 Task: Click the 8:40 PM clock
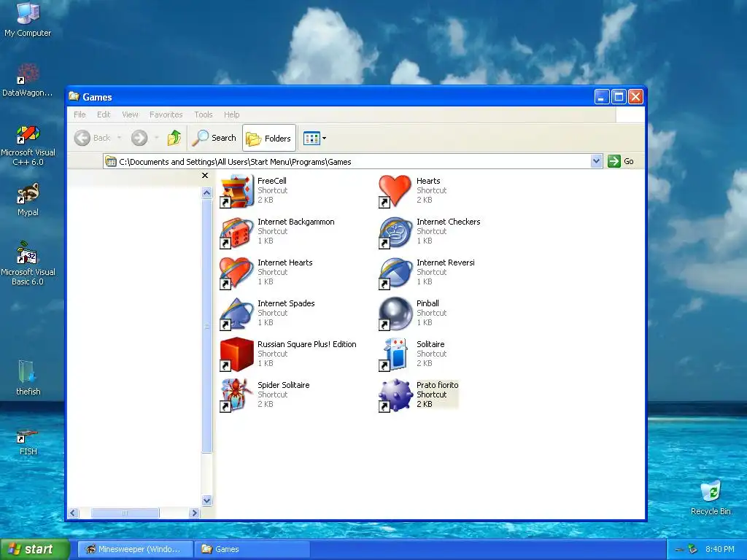pyautogui.click(x=720, y=550)
